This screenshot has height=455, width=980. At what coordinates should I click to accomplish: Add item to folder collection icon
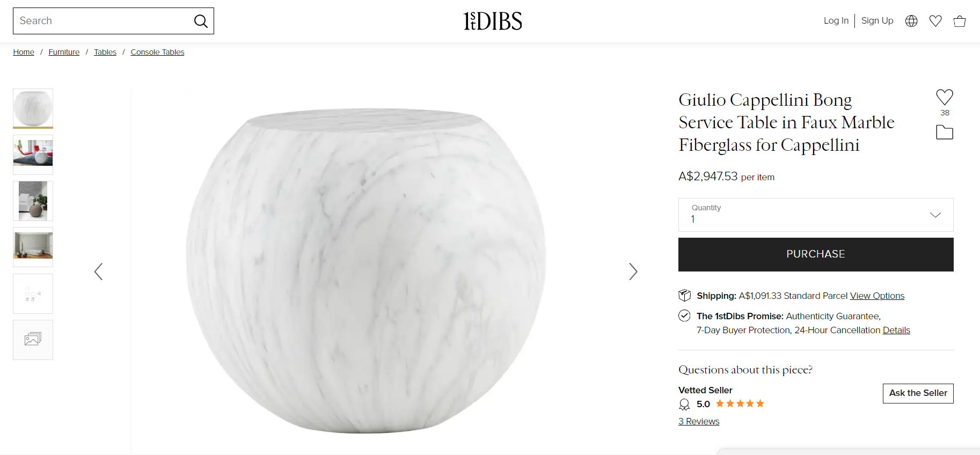click(945, 132)
